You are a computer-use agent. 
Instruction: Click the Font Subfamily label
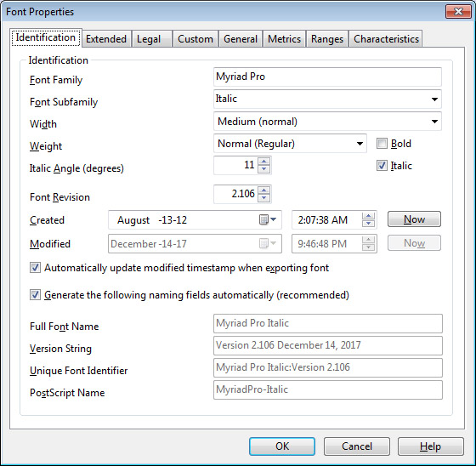(64, 102)
